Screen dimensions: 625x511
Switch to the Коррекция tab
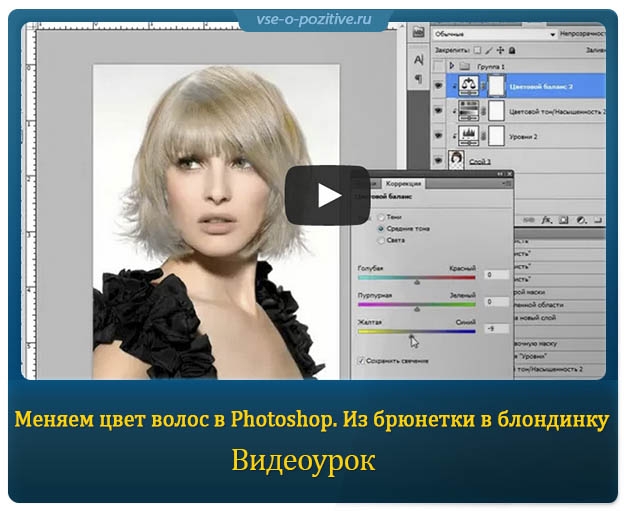[403, 184]
